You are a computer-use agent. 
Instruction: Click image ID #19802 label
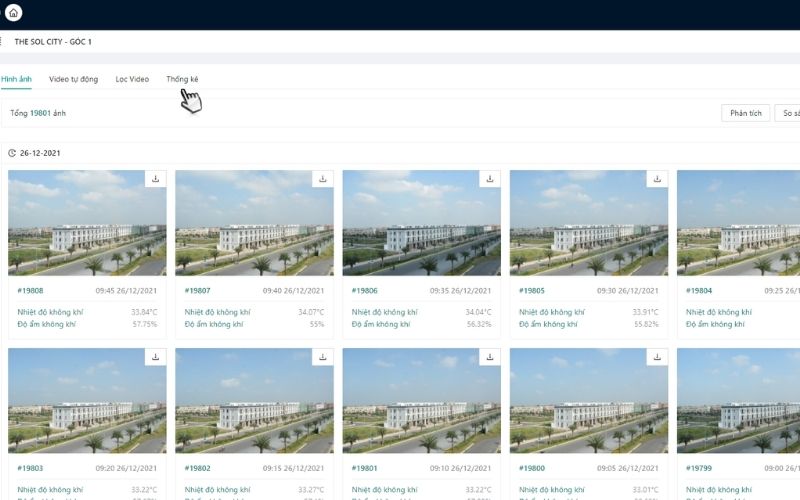pos(197,468)
